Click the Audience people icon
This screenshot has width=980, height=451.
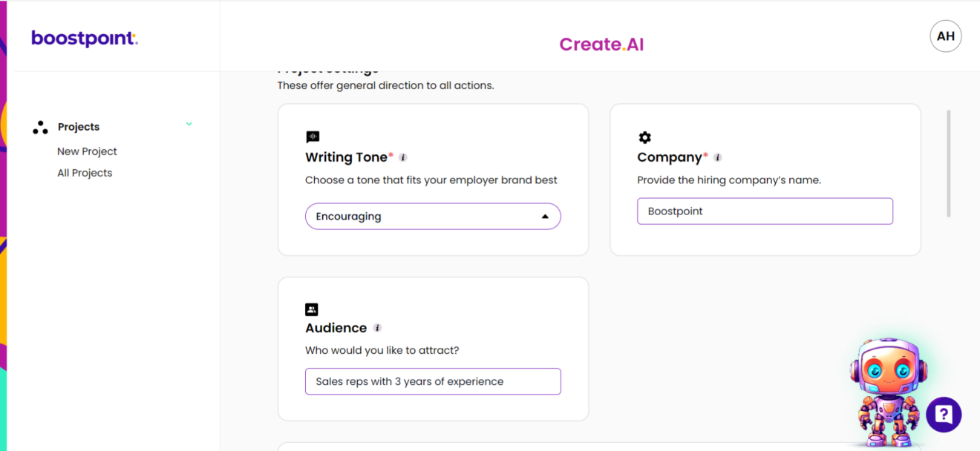pos(312,309)
